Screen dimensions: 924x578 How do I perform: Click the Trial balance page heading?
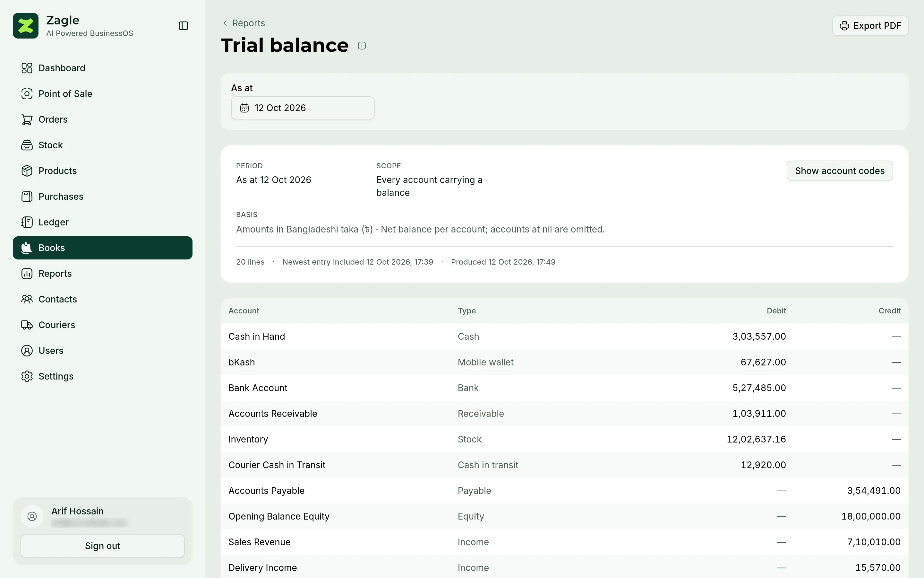pyautogui.click(x=285, y=45)
